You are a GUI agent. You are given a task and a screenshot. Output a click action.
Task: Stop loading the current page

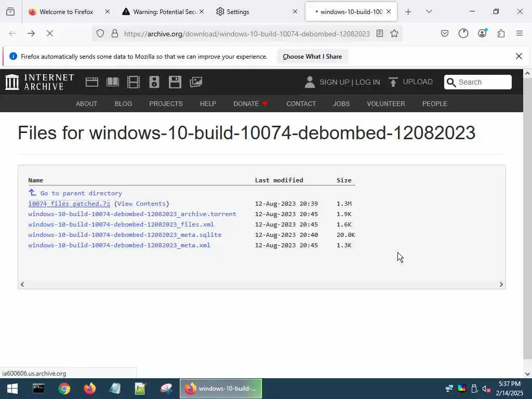pos(49,33)
